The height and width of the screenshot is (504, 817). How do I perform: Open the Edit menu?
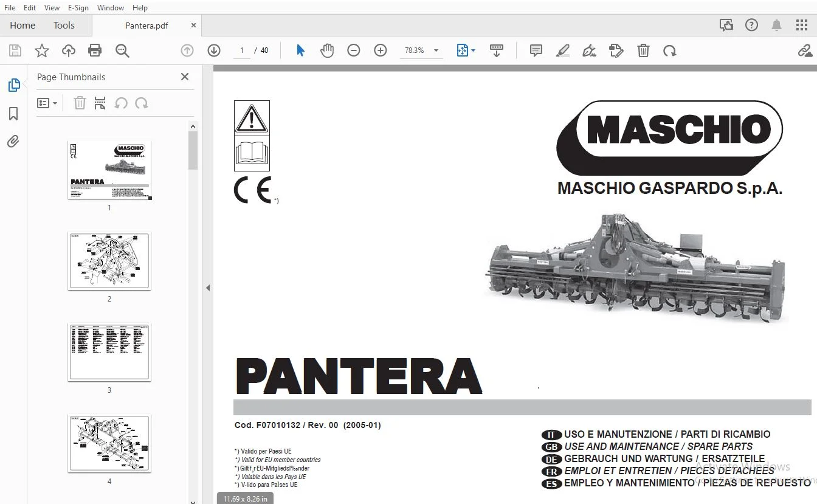click(29, 7)
